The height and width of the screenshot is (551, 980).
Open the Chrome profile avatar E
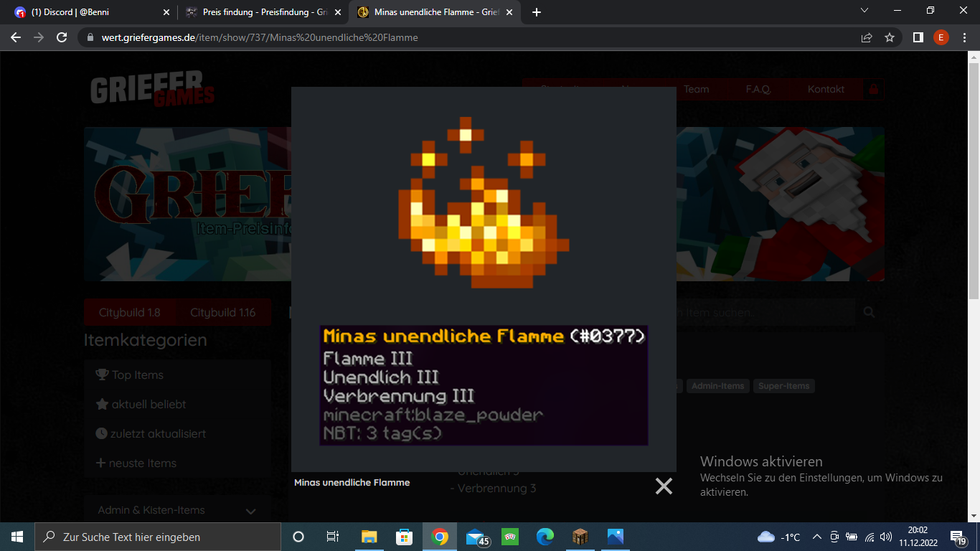(x=941, y=37)
